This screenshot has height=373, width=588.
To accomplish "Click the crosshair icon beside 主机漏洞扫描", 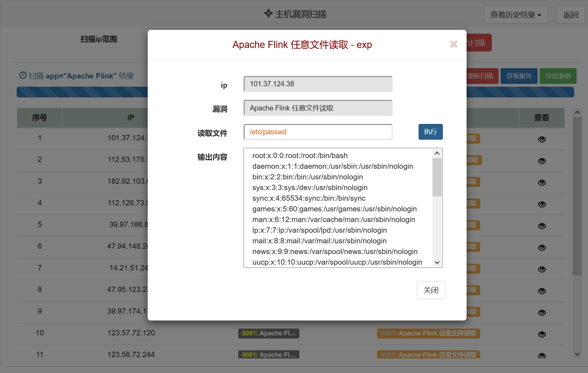I will [268, 13].
